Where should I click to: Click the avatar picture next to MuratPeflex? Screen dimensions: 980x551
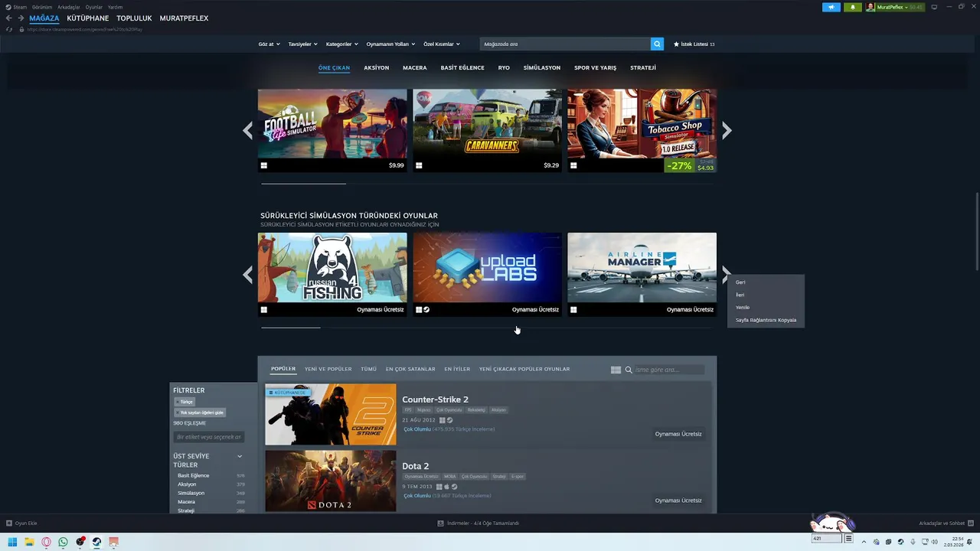(x=871, y=7)
